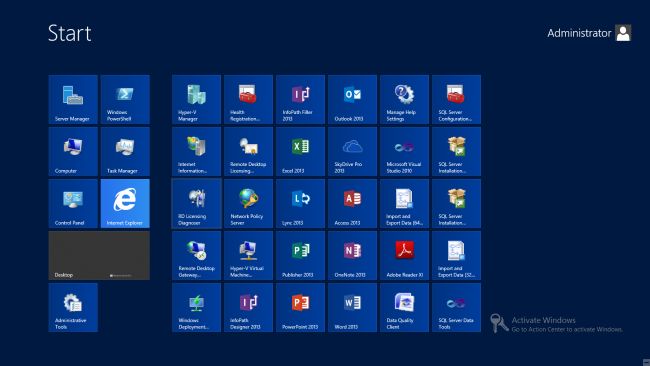
Task: Launch Publisher 2013 tile
Action: (301, 256)
